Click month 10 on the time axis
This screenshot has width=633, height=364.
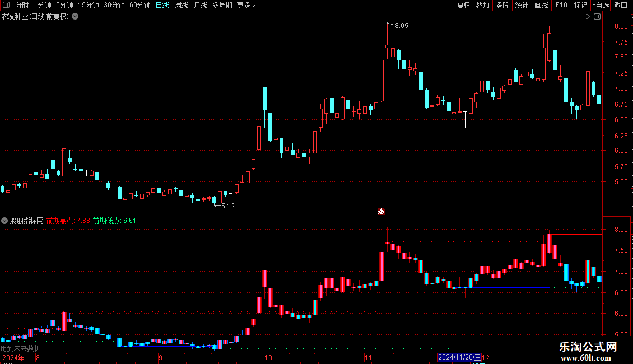pos(268,357)
